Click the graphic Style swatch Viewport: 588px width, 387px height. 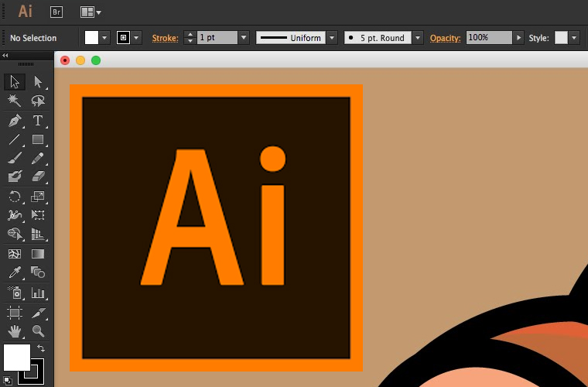(x=561, y=37)
